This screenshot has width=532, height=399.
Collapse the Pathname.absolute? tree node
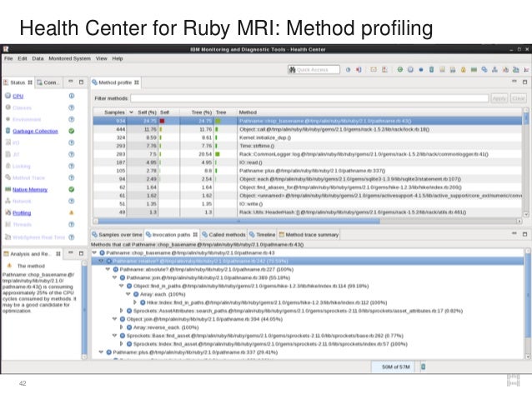(x=108, y=269)
